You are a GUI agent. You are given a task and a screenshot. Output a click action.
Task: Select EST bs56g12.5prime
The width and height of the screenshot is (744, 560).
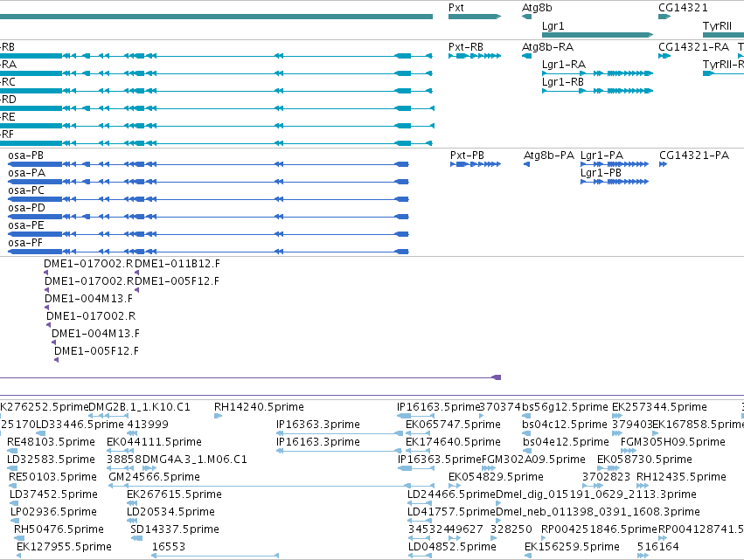(565, 407)
